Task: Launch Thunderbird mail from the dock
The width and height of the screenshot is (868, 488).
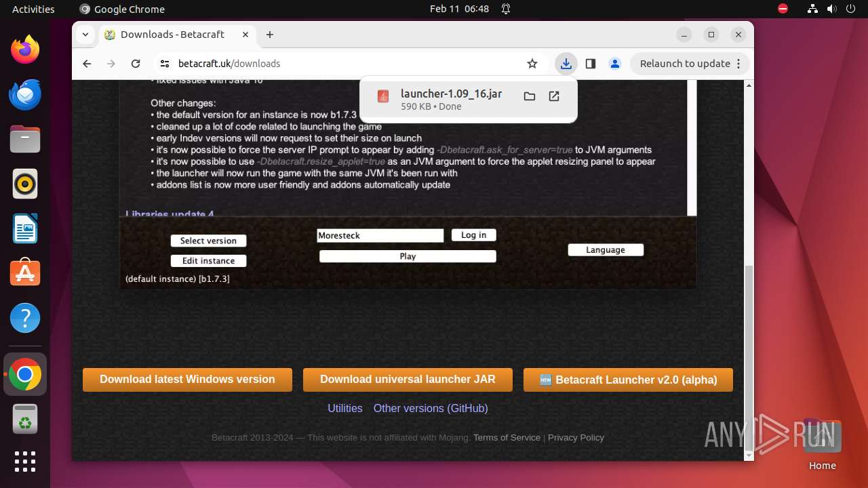Action: (25, 94)
